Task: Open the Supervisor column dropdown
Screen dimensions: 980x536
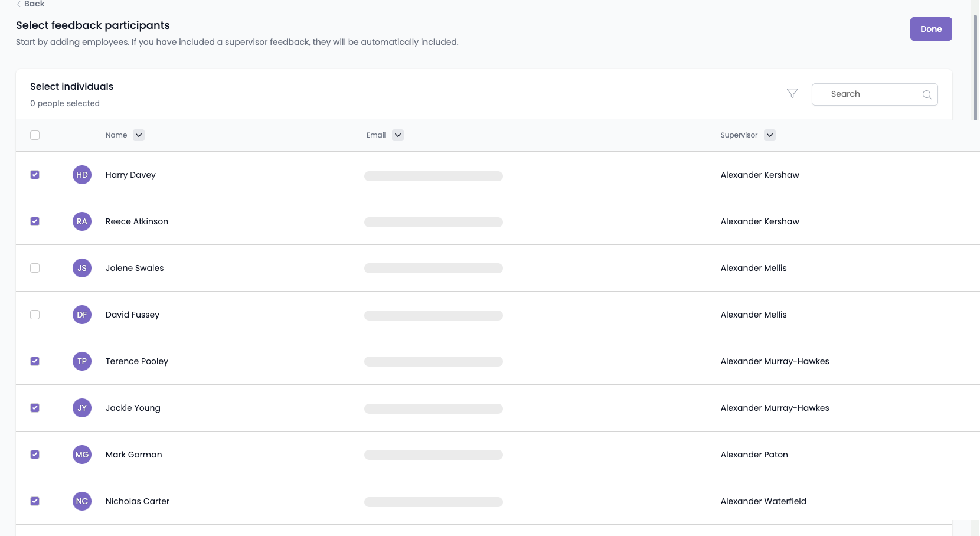Action: coord(770,135)
